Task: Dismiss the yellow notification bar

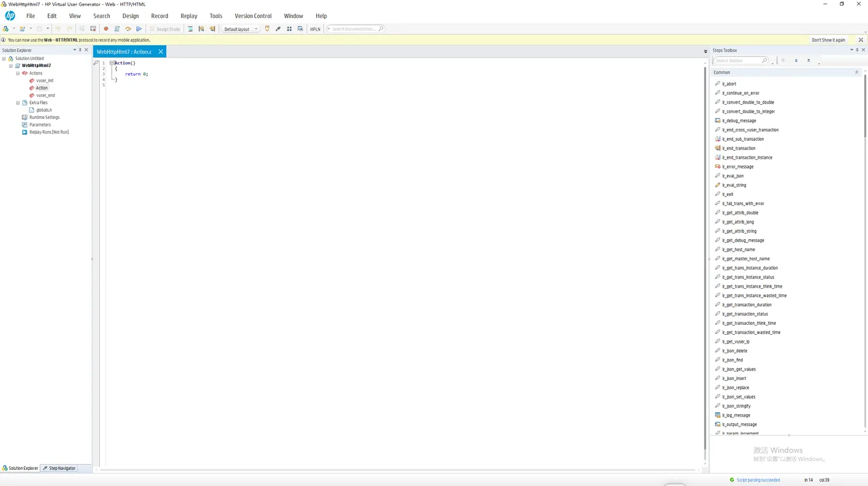Action: [x=861, y=40]
